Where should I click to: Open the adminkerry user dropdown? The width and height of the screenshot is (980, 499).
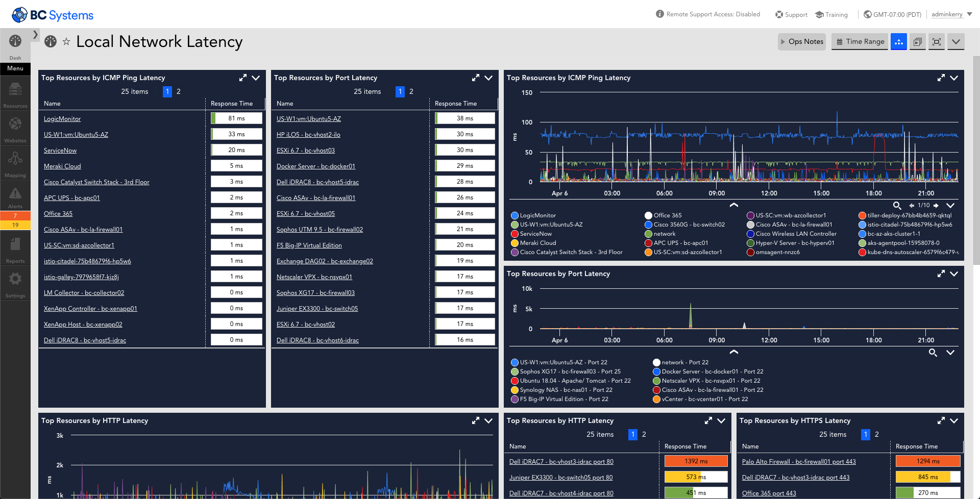951,14
